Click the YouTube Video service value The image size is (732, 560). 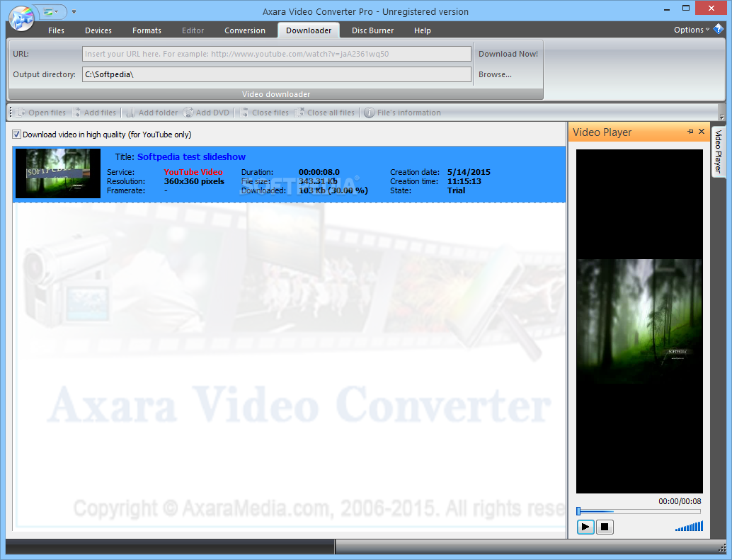click(193, 172)
